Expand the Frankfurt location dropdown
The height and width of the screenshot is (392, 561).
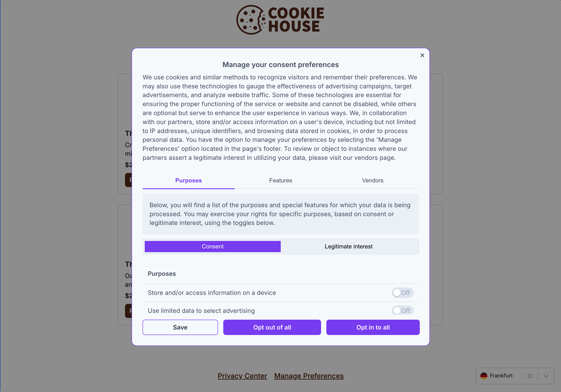click(x=547, y=376)
